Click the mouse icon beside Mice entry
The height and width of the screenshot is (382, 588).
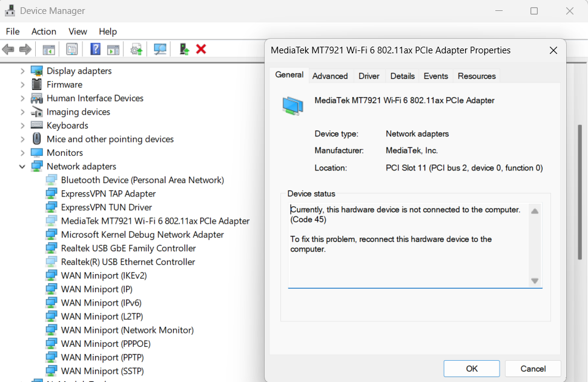point(37,139)
